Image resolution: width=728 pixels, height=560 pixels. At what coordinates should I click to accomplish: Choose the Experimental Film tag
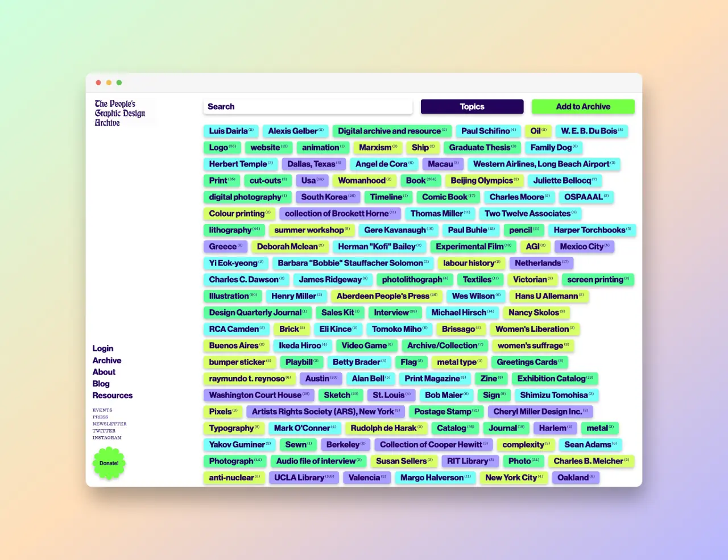click(473, 246)
